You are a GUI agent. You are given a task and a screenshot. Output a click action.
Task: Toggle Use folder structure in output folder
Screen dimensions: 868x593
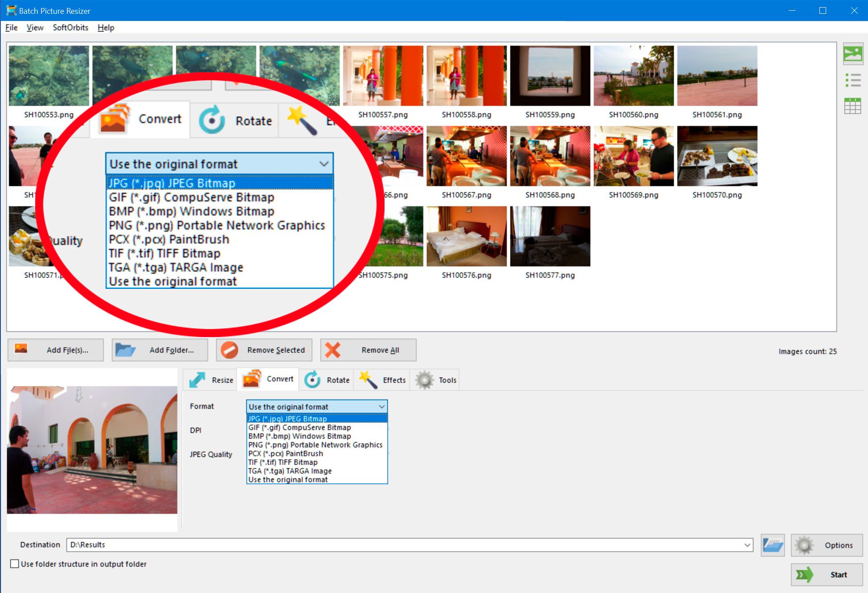click(14, 563)
